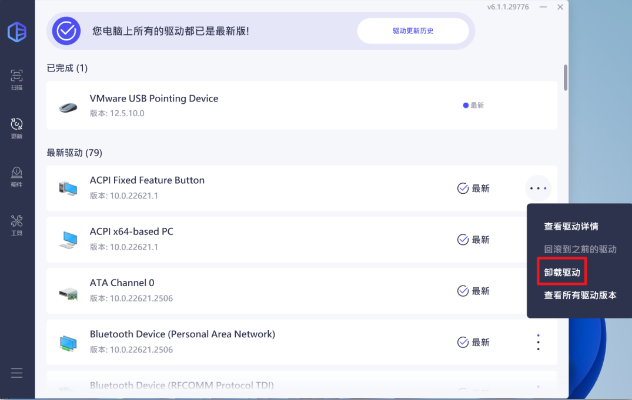Click the ACPI x64-based PC computer icon
Viewport: 632px width, 400px height.
click(x=68, y=240)
